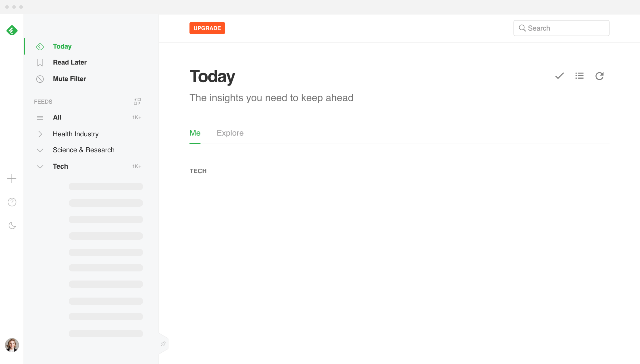The image size is (640, 364).
Task: Open help via the question mark icon
Action: tap(12, 202)
